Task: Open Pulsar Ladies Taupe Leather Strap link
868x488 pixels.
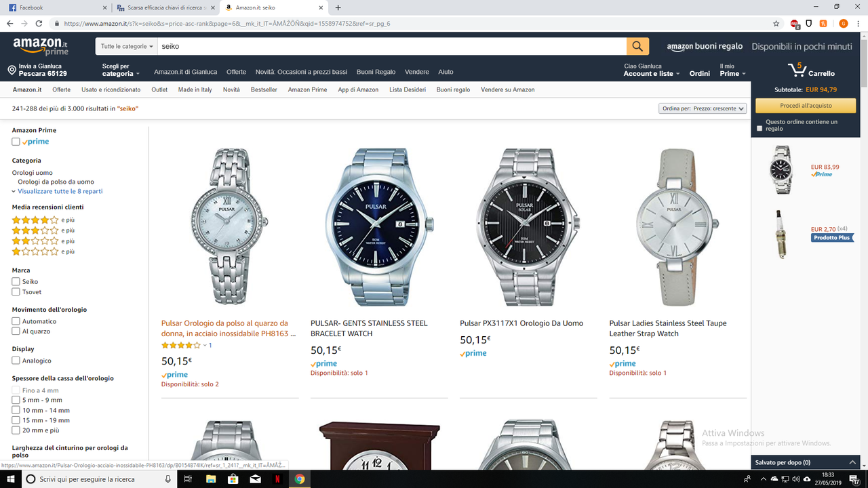Action: 668,328
